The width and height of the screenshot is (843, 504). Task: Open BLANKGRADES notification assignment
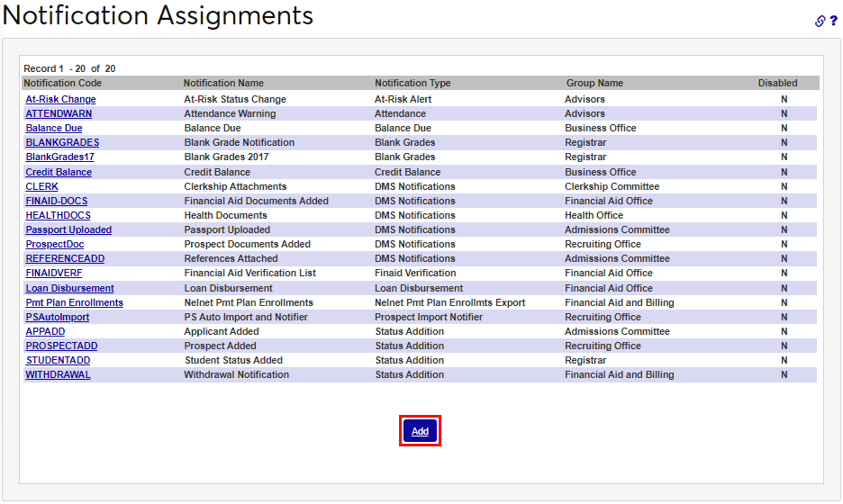tap(62, 143)
